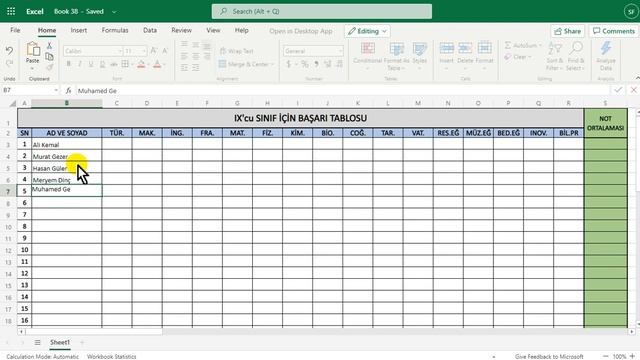Switch to the Insert tab
The width and height of the screenshot is (640, 360).
(78, 30)
